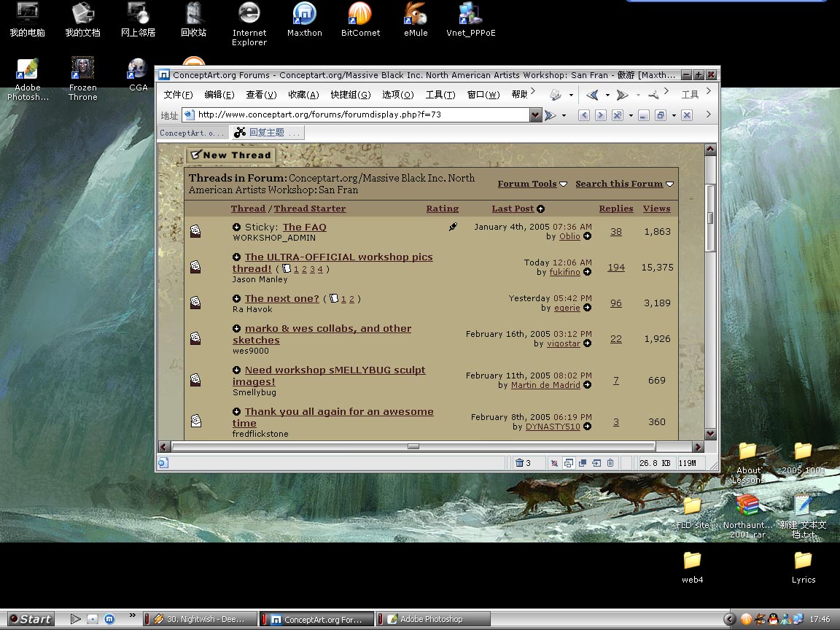Click the Go arrow beside address bar
This screenshot has height=630, width=840.
pyautogui.click(x=551, y=114)
